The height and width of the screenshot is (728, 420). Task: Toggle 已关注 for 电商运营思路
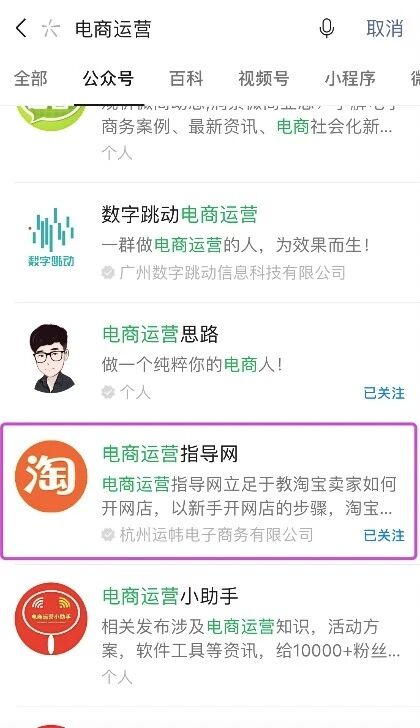[x=384, y=393]
